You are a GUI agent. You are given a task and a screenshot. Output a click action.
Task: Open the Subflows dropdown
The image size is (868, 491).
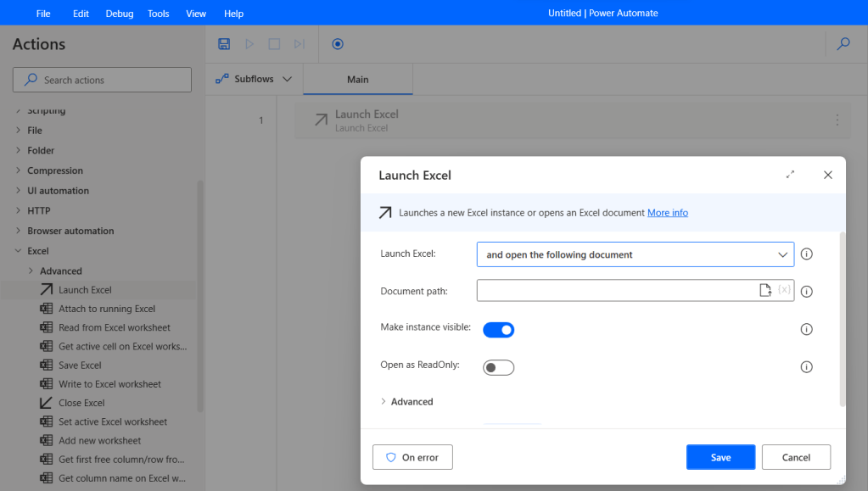254,79
